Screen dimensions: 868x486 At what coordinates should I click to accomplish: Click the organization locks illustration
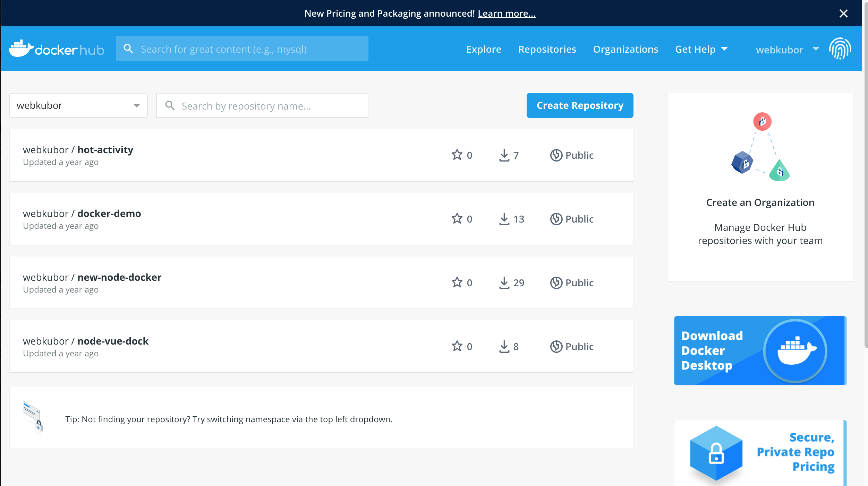click(x=760, y=147)
